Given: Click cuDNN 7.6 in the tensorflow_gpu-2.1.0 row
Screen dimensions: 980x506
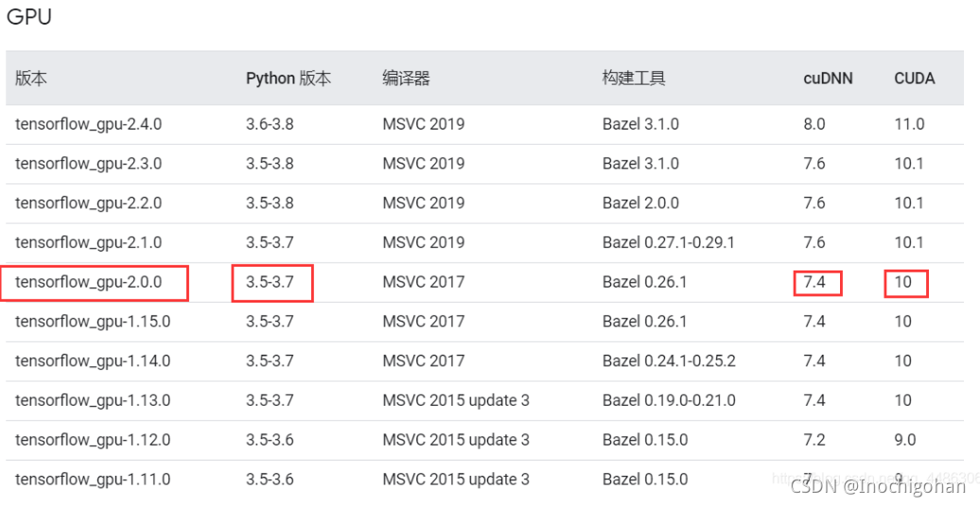Looking at the screenshot, I should coord(814,242).
